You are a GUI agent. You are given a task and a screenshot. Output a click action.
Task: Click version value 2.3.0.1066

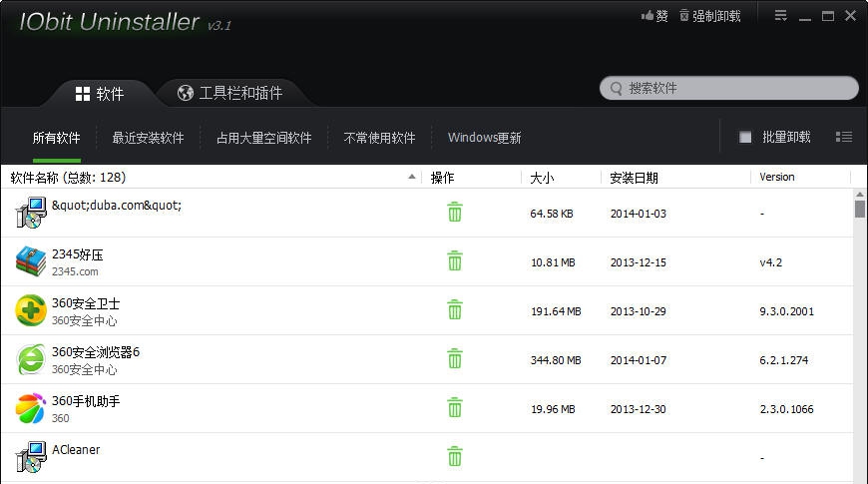[x=786, y=409]
